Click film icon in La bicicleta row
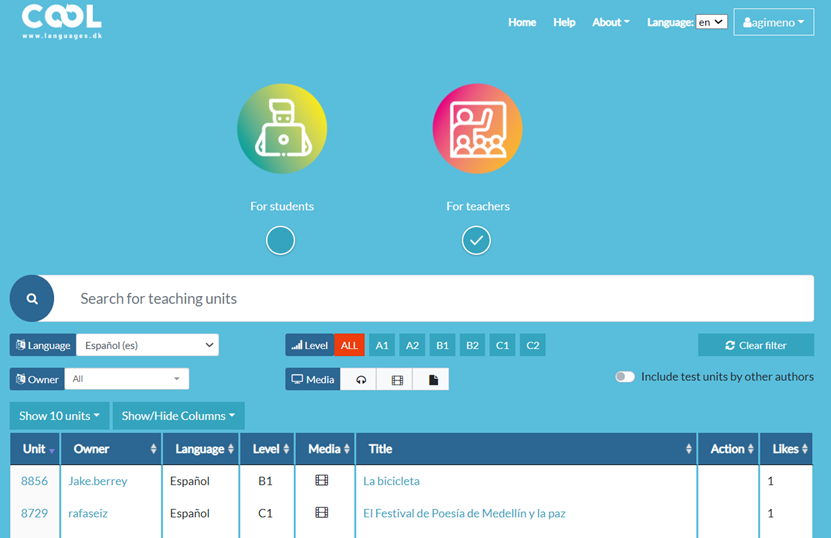The height and width of the screenshot is (538, 831). coord(321,481)
